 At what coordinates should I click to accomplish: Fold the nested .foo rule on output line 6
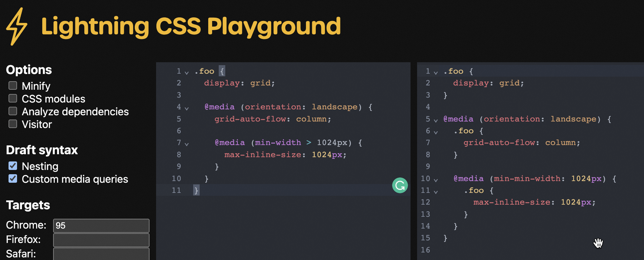click(x=436, y=132)
